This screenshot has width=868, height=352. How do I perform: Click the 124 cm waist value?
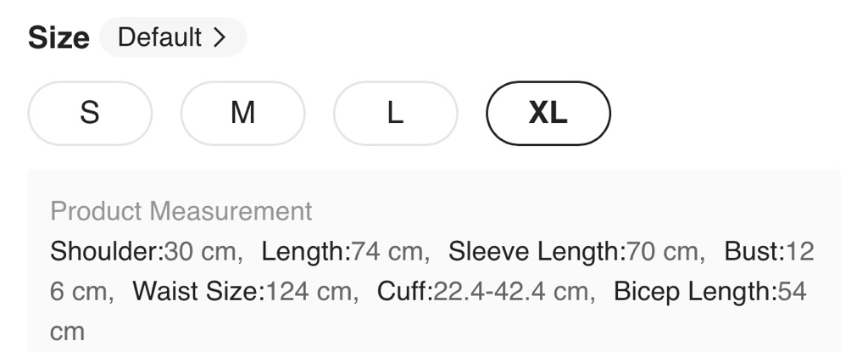click(307, 292)
